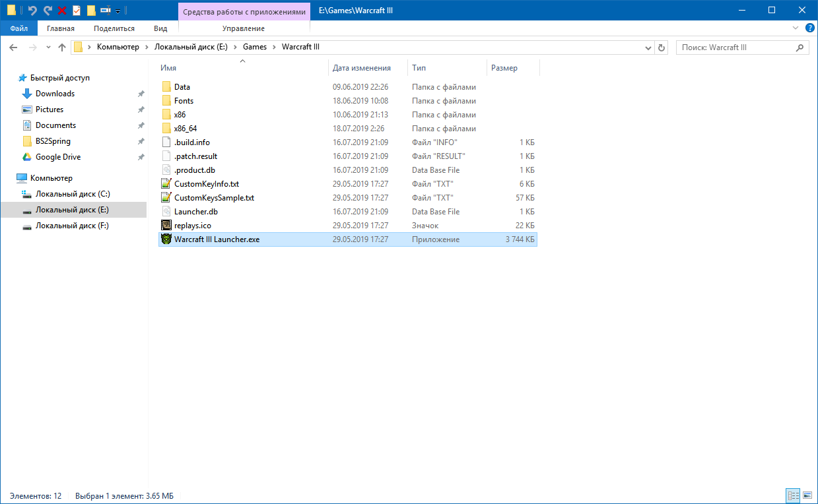The height and width of the screenshot is (504, 818).
Task: Click the BS2Spring folder icon in the sidebar
Action: (x=27, y=141)
